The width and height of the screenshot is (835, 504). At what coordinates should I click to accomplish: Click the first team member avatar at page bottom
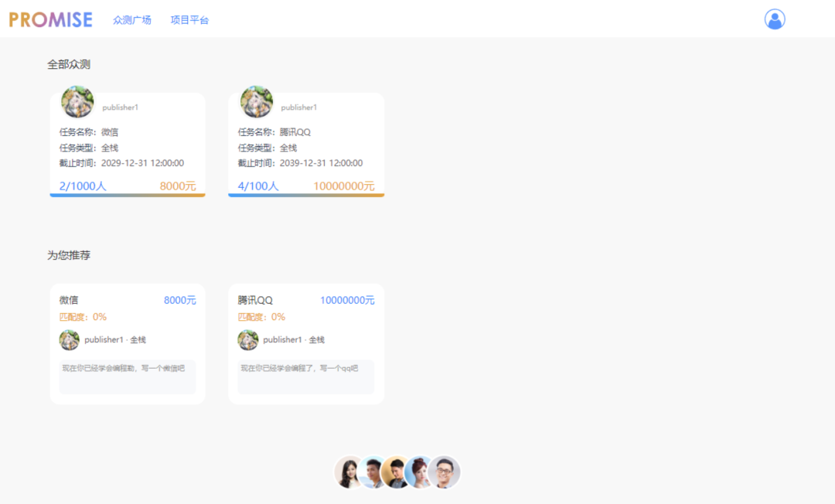(x=347, y=472)
